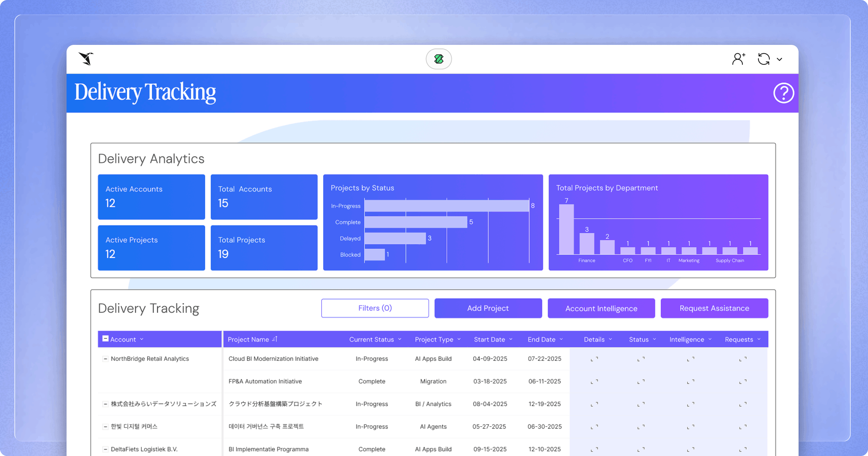Collapse the NorthBridge Retail Analytics group
Viewport: 868px width, 456px height.
(105, 359)
